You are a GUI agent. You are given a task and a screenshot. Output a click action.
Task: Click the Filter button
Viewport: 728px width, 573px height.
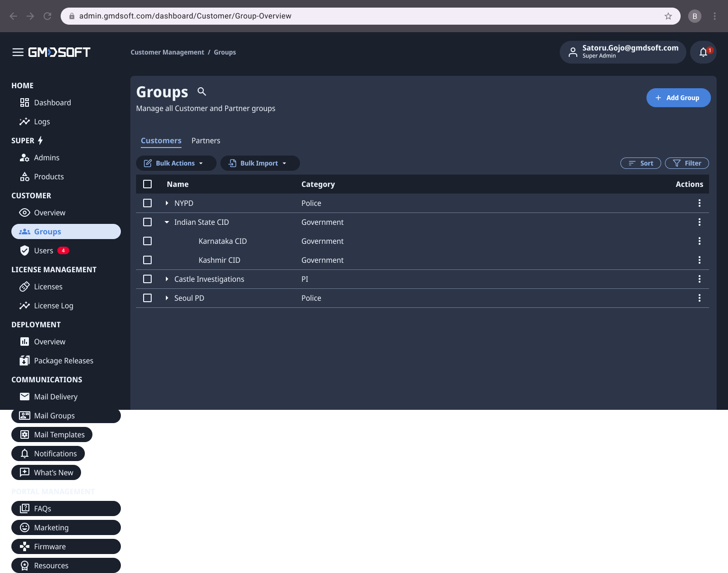click(687, 163)
